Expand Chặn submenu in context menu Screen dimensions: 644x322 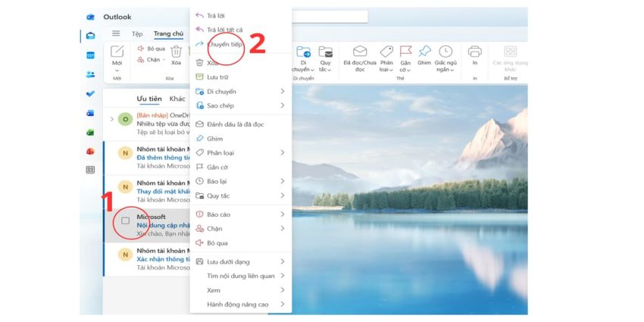click(241, 229)
